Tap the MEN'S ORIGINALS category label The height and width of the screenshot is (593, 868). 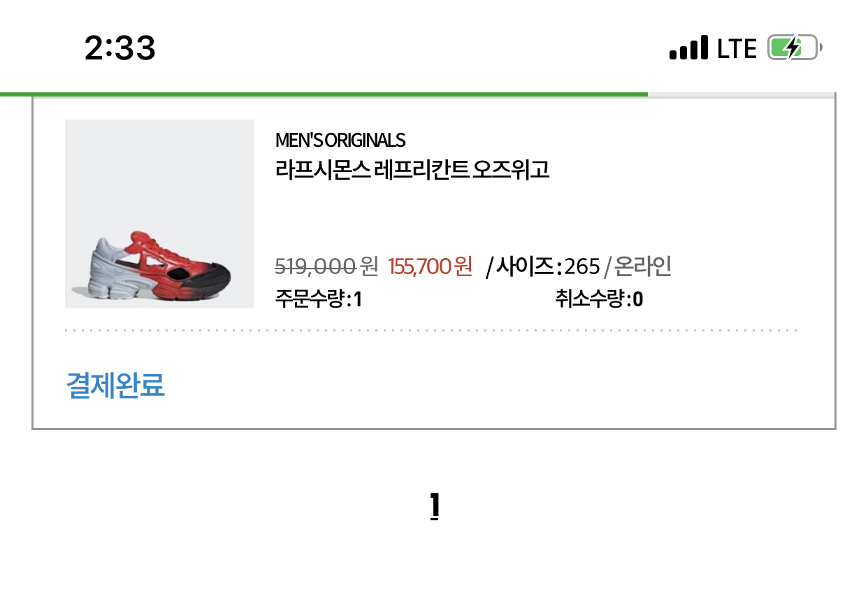pos(340,140)
